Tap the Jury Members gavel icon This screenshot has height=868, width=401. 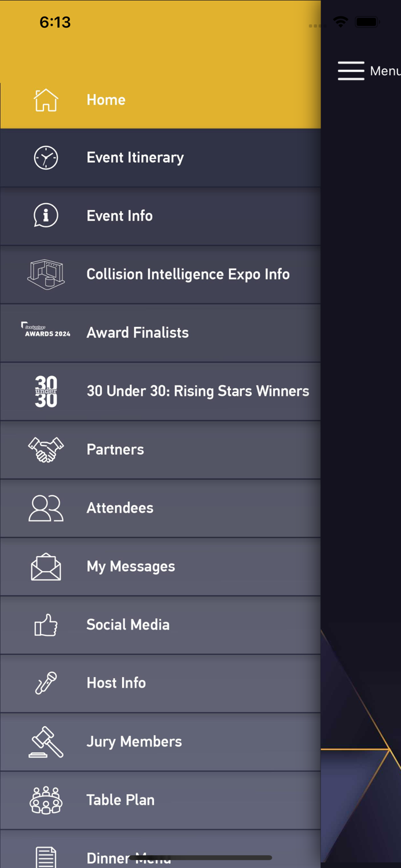[46, 741]
